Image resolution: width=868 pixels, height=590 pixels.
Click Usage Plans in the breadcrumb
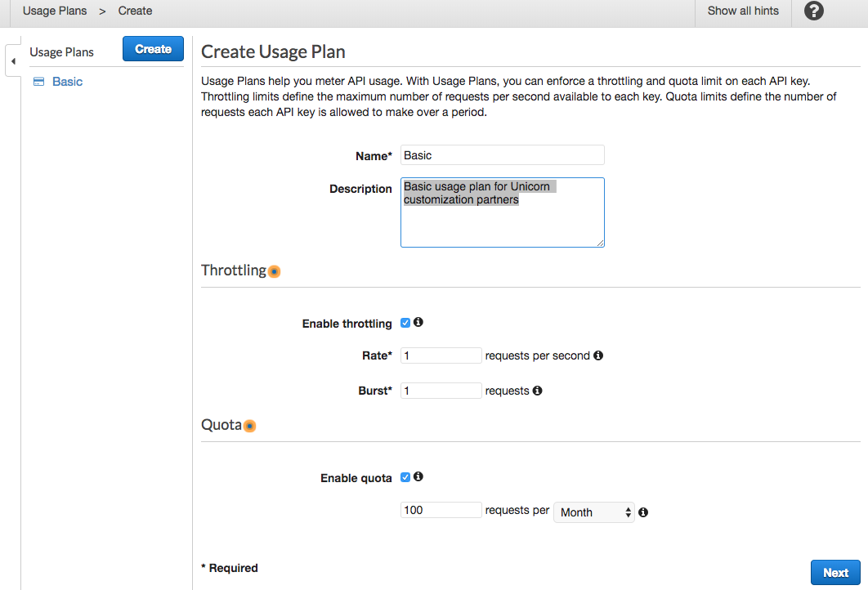tap(55, 11)
